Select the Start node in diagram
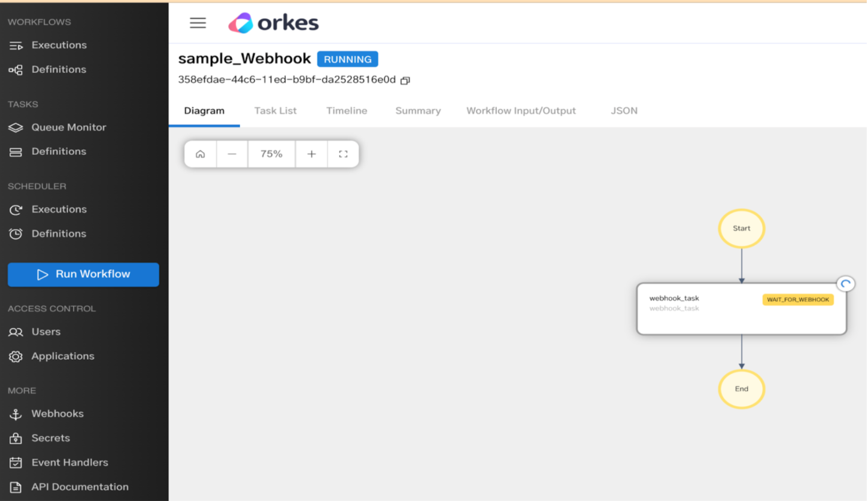868x501 pixels. pyautogui.click(x=742, y=228)
